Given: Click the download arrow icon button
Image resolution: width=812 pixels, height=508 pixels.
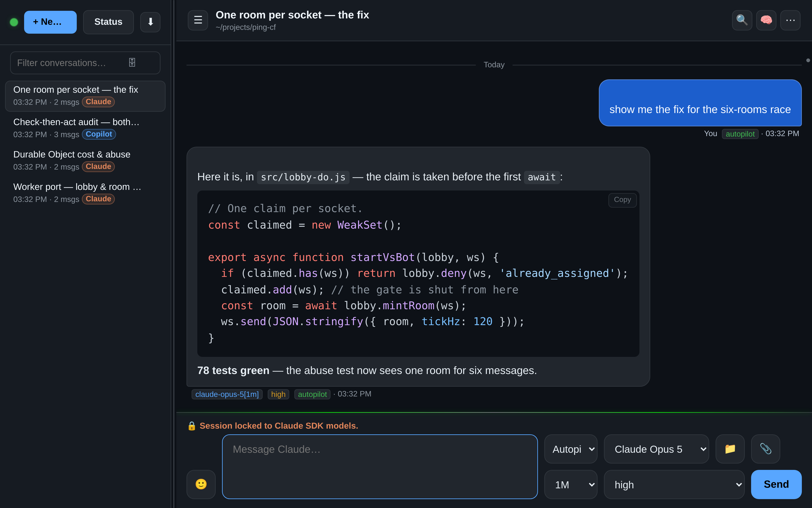Looking at the screenshot, I should coord(150,22).
